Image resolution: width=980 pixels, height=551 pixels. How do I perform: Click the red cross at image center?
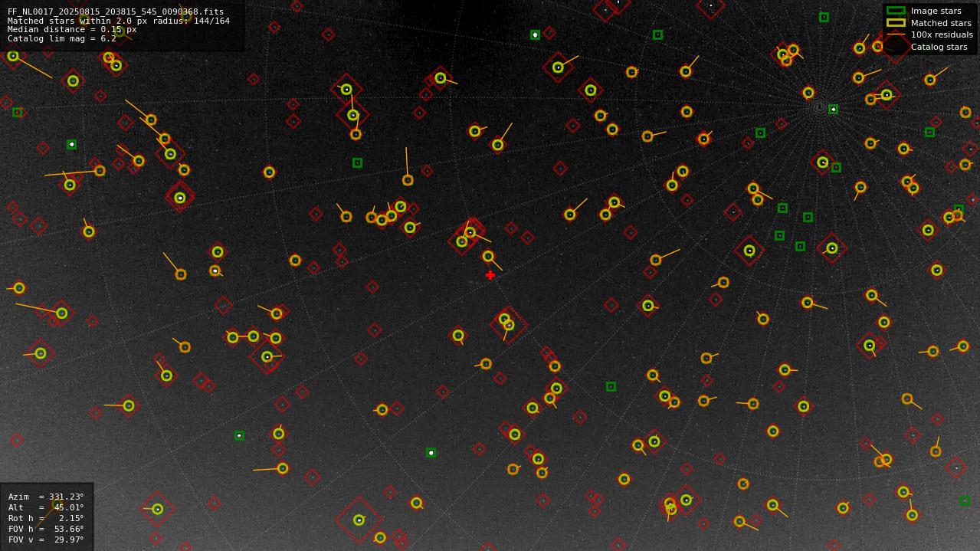(490, 275)
